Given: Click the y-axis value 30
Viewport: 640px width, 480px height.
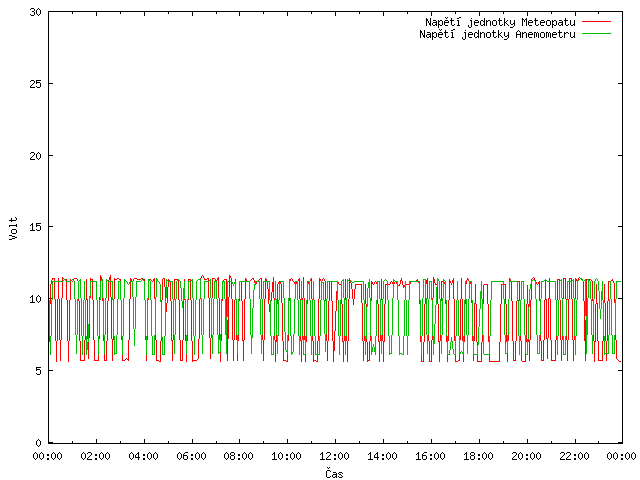Looking at the screenshot, I should (36, 12).
